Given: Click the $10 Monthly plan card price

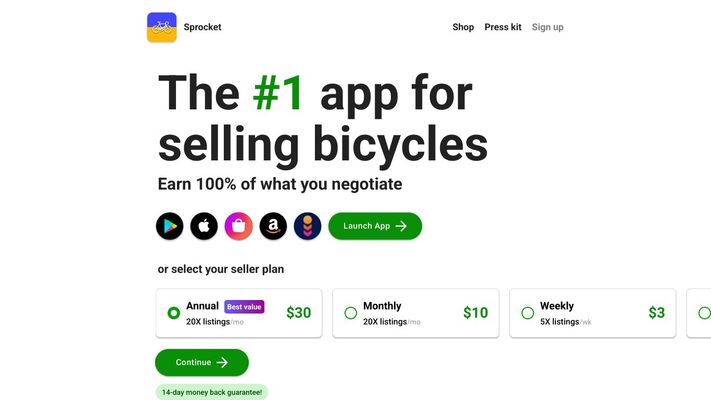Looking at the screenshot, I should point(476,312).
